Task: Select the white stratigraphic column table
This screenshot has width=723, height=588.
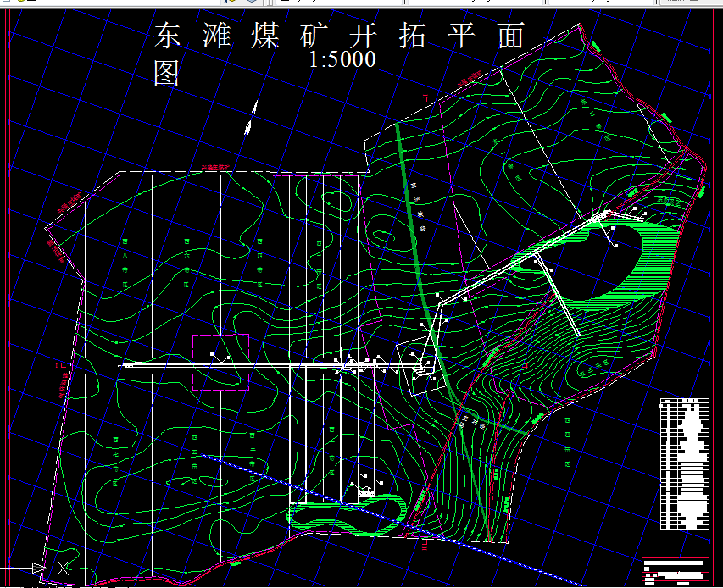Action: 684,463
